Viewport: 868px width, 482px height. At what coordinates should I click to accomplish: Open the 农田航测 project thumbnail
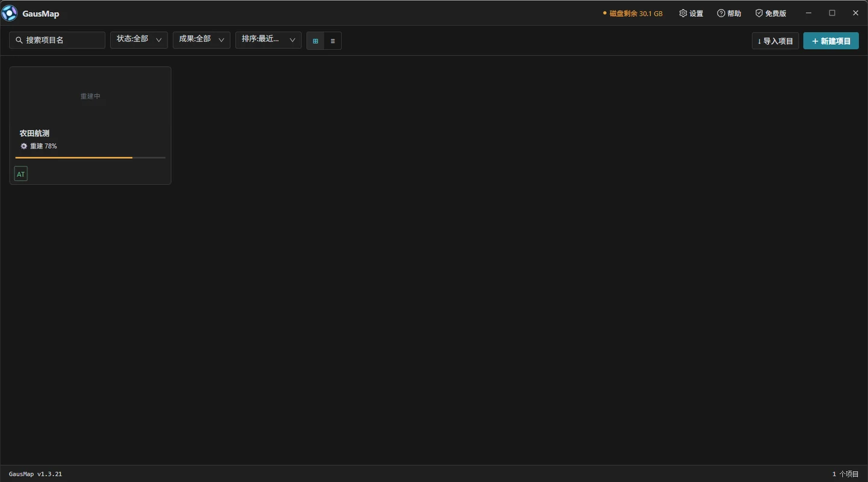pyautogui.click(x=90, y=96)
